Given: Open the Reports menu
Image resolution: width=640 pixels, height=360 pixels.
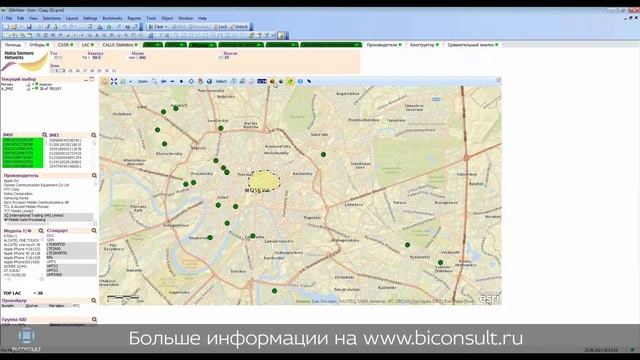Looking at the screenshot, I should (134, 18).
